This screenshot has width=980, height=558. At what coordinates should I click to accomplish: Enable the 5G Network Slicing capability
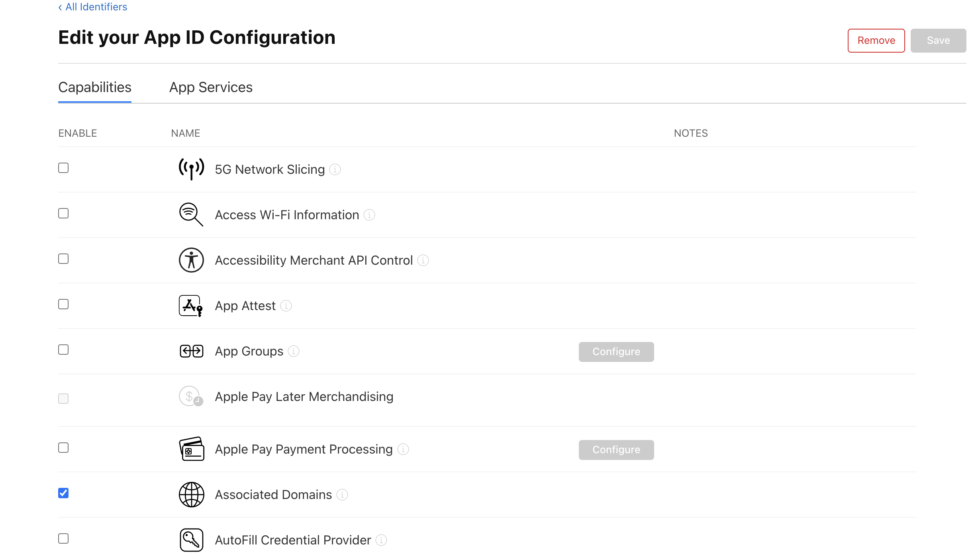[63, 168]
